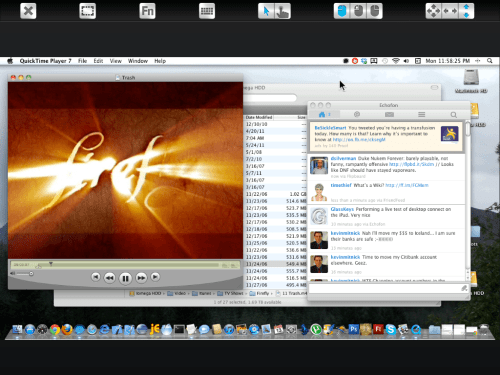
Task: Open the on-screen keyboard button
Action: pyautogui.click(x=207, y=11)
